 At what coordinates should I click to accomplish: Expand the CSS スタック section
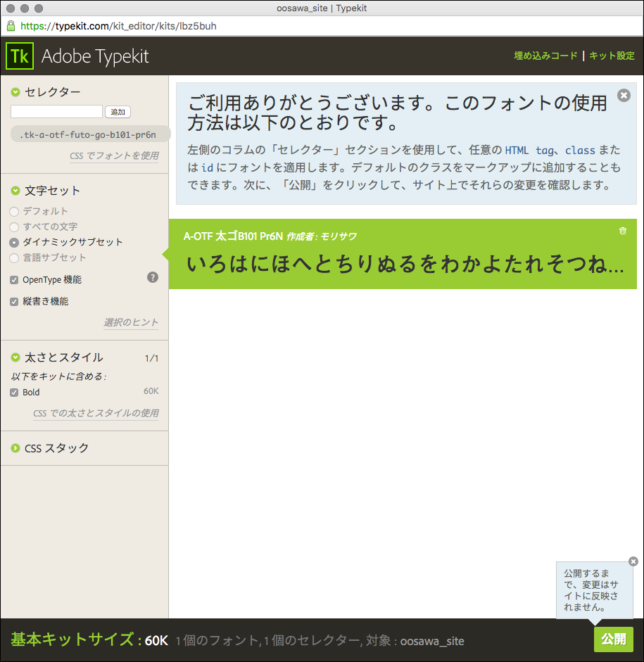pos(15,448)
